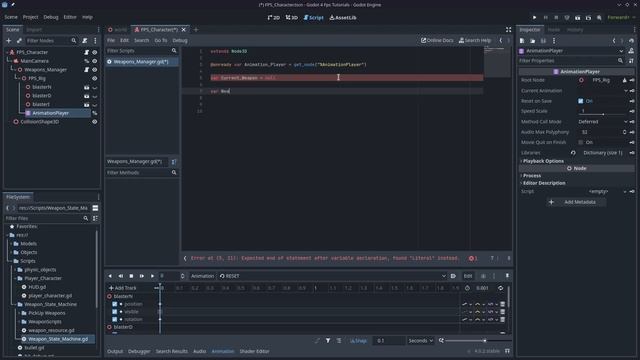Select the AnimationPlayer node in scene tree

tap(51, 113)
